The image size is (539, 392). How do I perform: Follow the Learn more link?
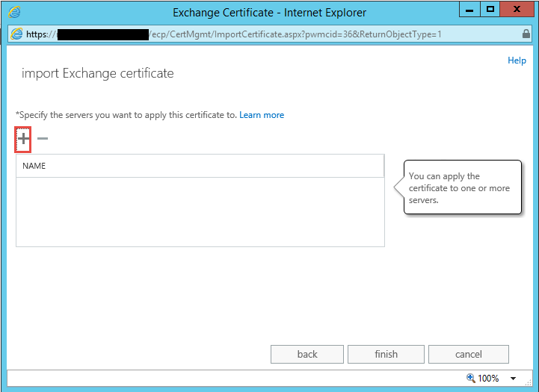click(x=262, y=115)
